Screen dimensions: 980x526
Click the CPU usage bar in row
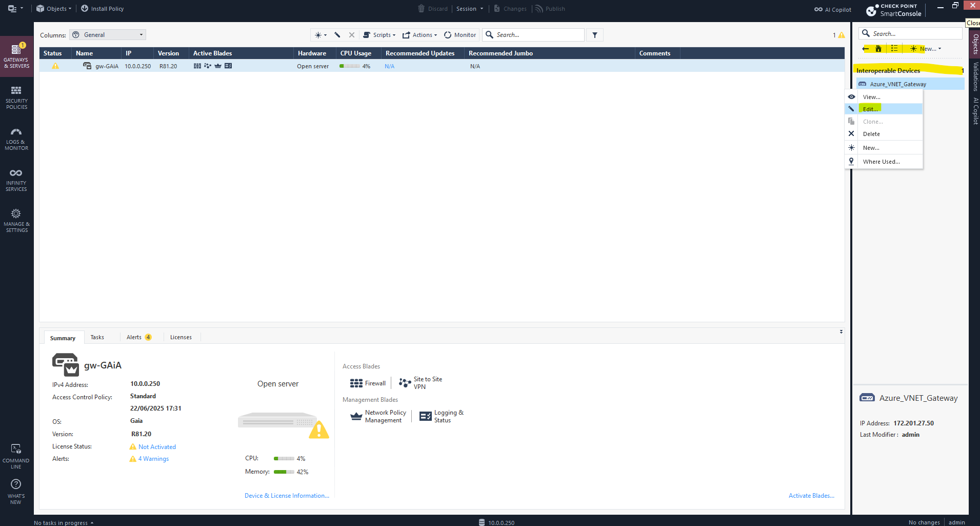click(350, 66)
